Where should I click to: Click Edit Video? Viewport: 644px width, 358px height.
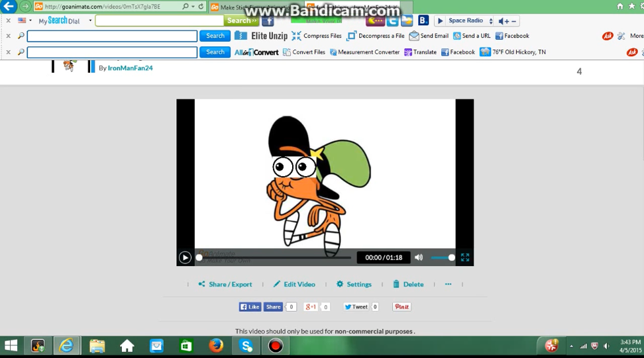[x=294, y=284]
